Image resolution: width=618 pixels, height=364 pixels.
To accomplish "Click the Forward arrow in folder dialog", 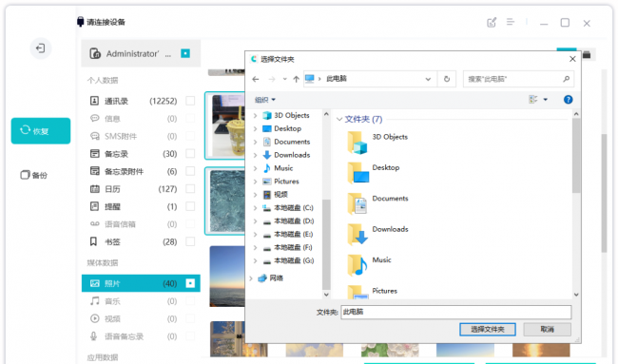I will point(272,79).
